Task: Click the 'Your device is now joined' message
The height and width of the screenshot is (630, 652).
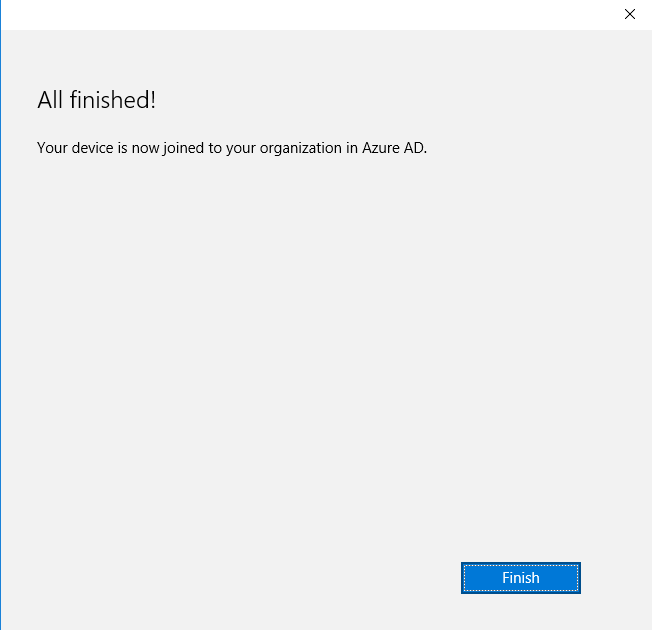Action: (232, 148)
